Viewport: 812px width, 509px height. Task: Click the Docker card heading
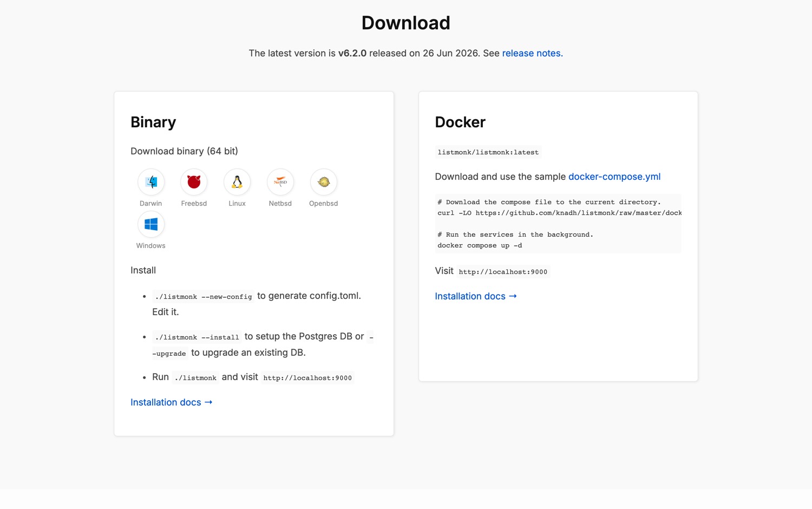point(460,122)
